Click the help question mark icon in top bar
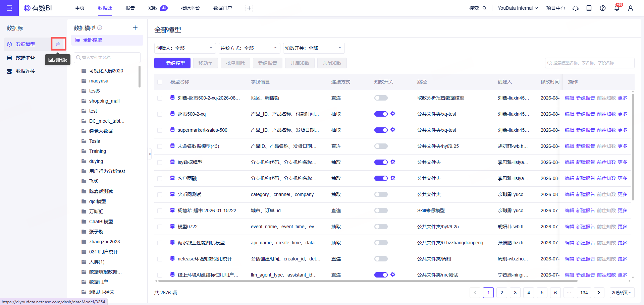 coord(603,8)
